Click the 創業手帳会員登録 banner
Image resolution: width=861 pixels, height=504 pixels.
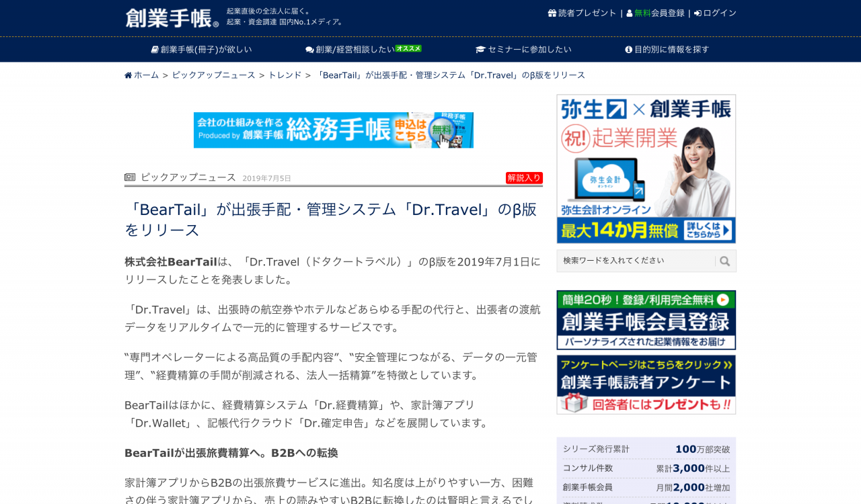(646, 320)
